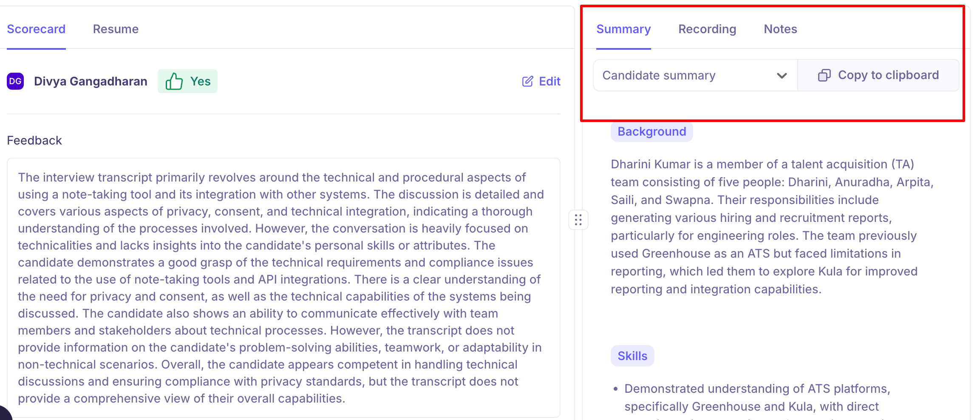
Task: Click the DG avatar badge
Action: coord(15,81)
